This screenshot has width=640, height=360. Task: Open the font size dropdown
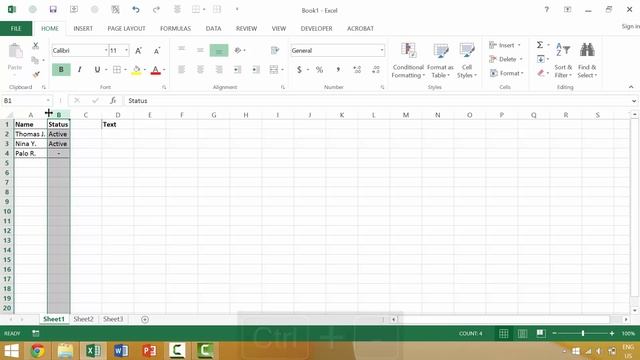(x=126, y=51)
